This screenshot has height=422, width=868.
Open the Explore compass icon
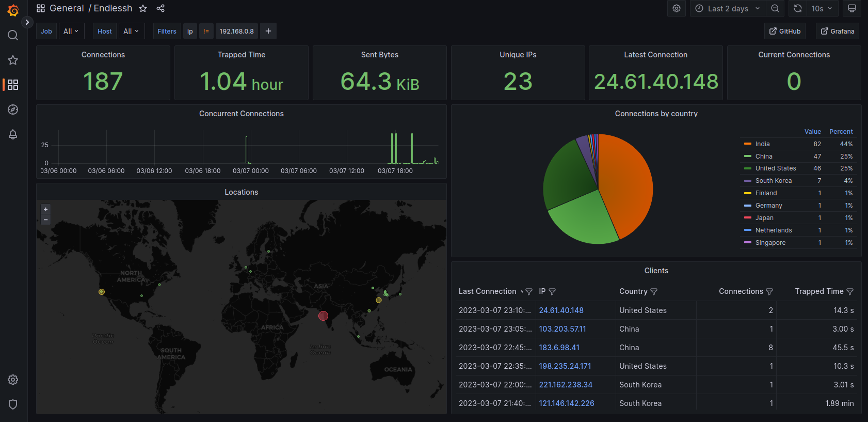point(13,110)
